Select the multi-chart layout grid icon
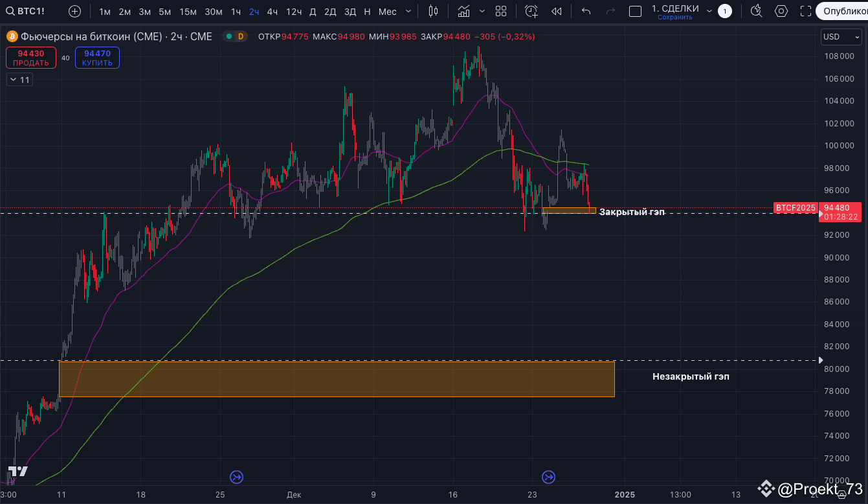 point(500,11)
